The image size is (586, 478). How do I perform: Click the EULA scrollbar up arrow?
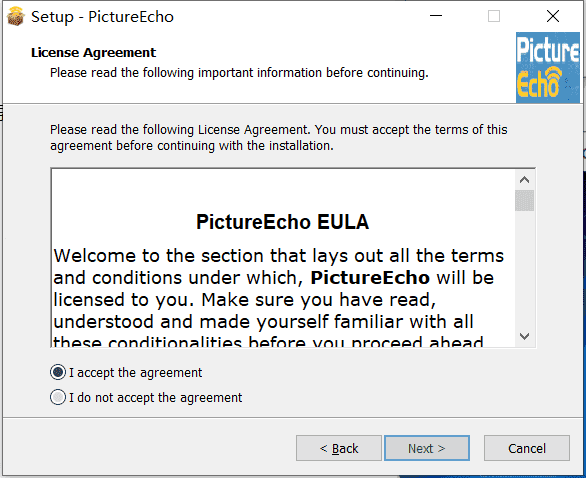click(524, 180)
